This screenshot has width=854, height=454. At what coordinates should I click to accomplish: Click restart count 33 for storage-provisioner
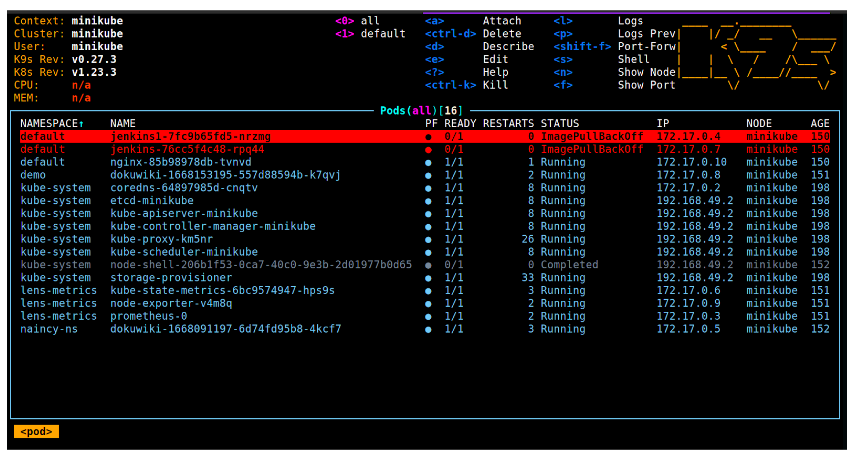point(528,278)
